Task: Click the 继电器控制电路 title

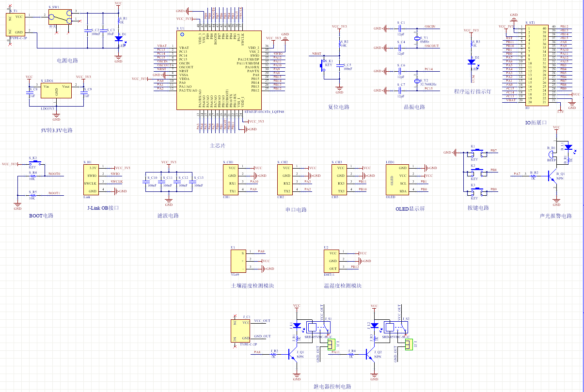Action: (332, 386)
